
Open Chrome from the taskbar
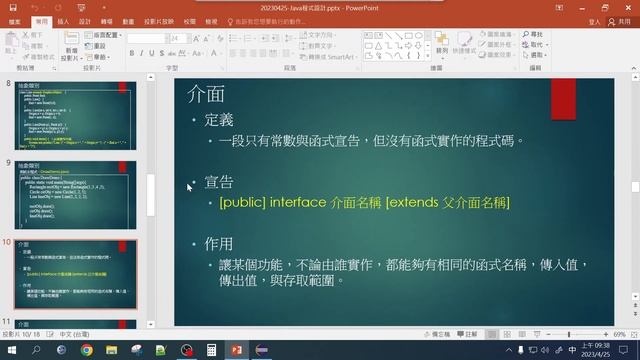(87, 350)
